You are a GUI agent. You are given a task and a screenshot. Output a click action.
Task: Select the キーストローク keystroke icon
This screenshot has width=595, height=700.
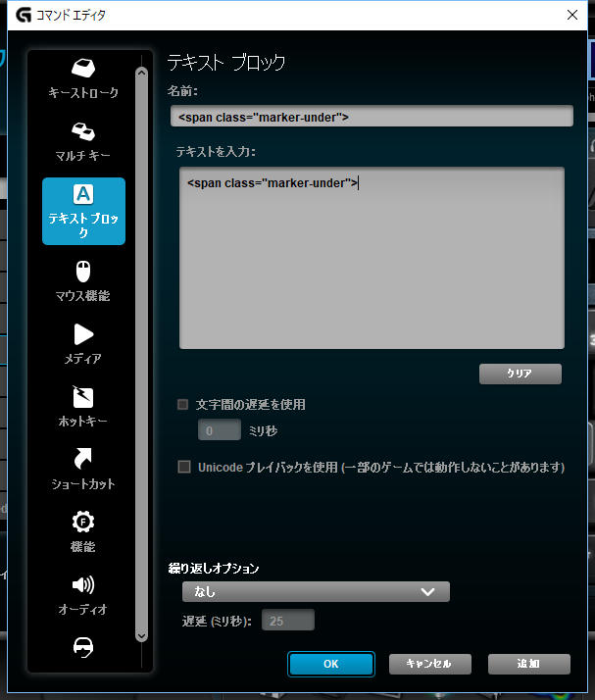pyautogui.click(x=83, y=68)
